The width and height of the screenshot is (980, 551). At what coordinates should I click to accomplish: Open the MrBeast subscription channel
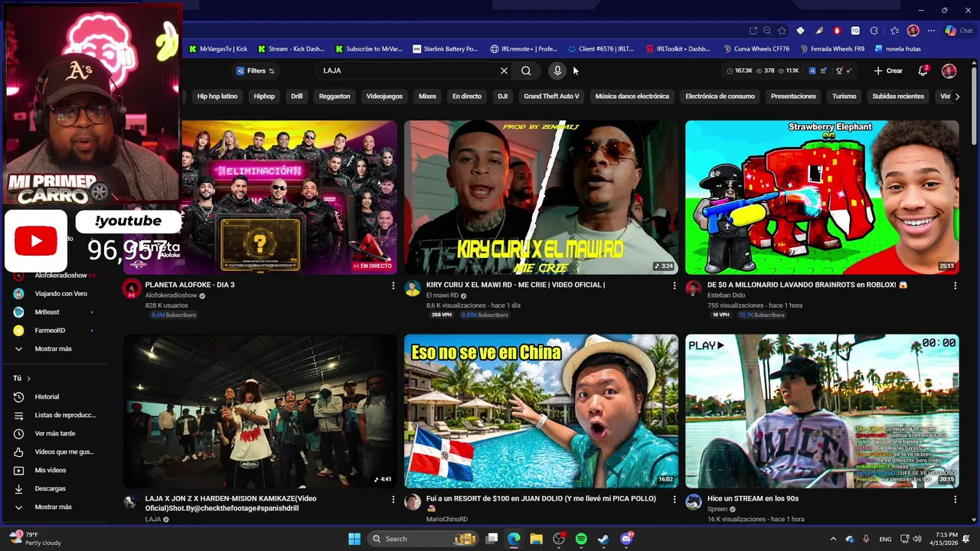pos(47,312)
